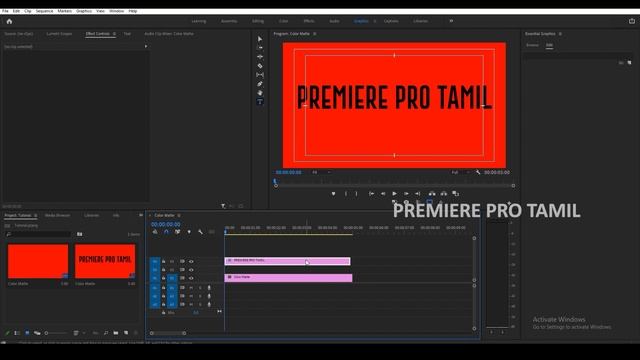Expand Effect Controls timeline view arrow
The image size is (640, 360).
(146, 47)
